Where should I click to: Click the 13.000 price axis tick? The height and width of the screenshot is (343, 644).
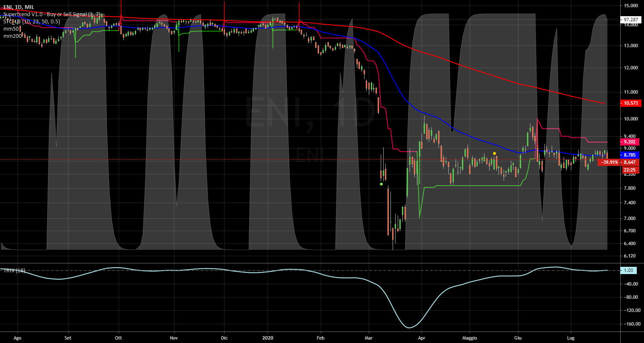click(631, 46)
